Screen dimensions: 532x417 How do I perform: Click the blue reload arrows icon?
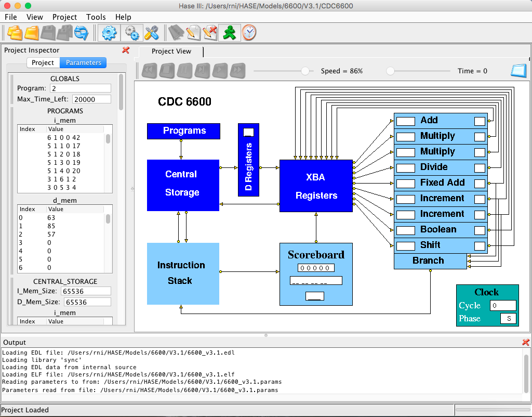(81, 33)
